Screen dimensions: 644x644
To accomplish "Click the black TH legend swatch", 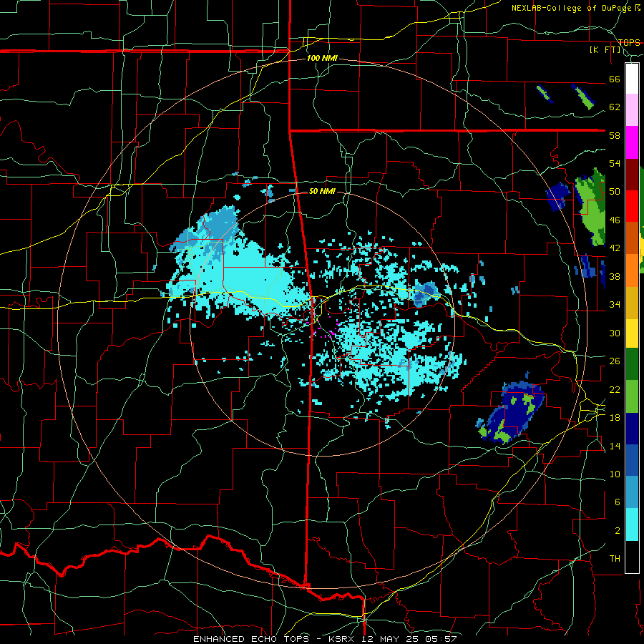I will coord(632,557).
